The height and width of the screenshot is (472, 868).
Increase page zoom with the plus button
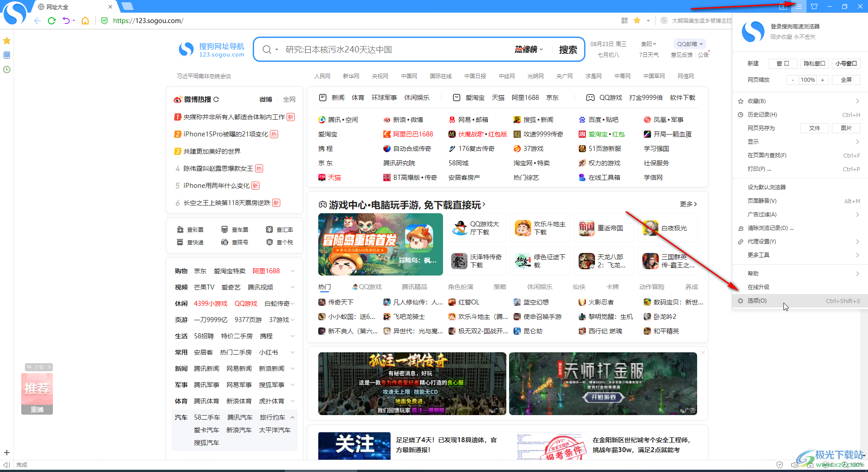823,80
